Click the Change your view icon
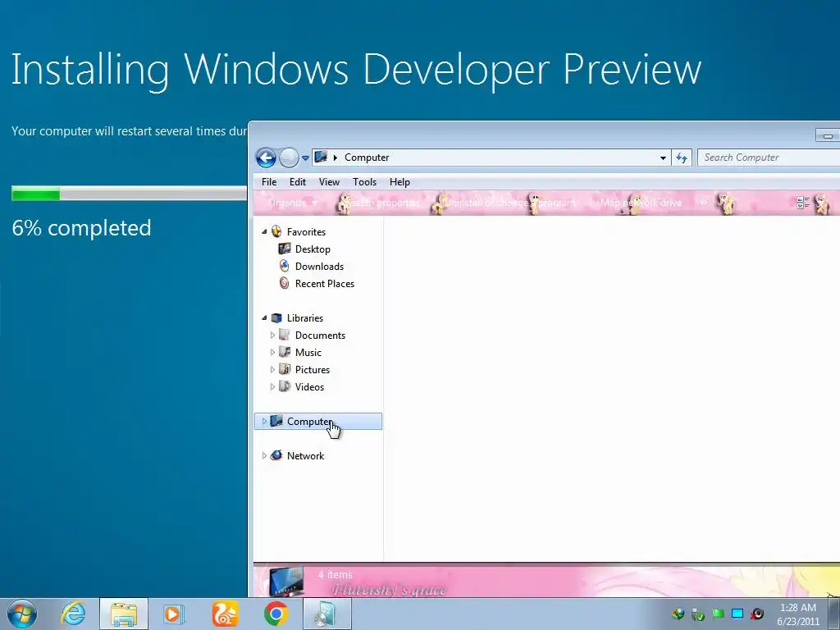The image size is (840, 630). [x=802, y=203]
